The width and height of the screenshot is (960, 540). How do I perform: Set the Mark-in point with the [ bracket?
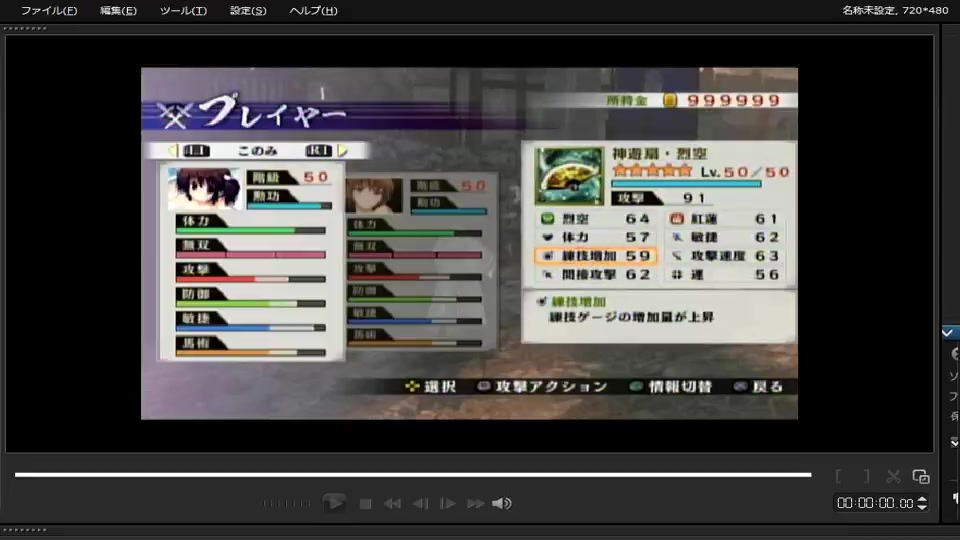(x=838, y=476)
